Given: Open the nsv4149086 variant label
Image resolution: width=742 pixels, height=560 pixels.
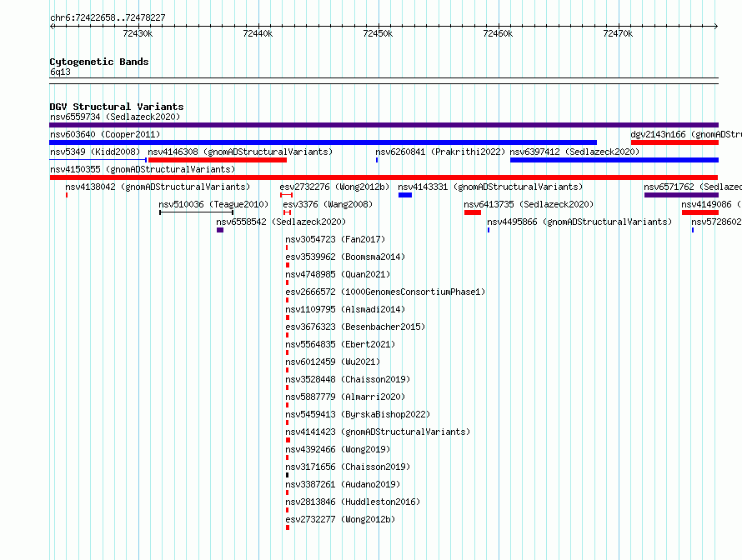Looking at the screenshot, I should coord(712,204).
